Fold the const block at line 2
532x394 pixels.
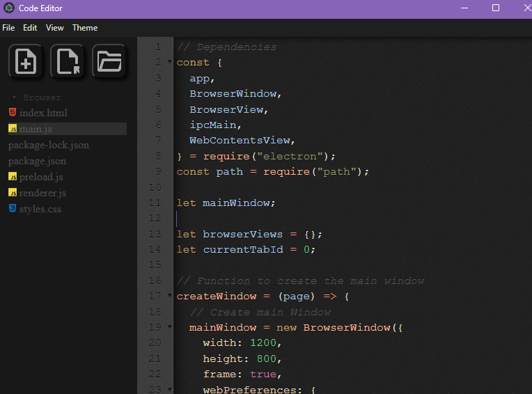(170, 62)
